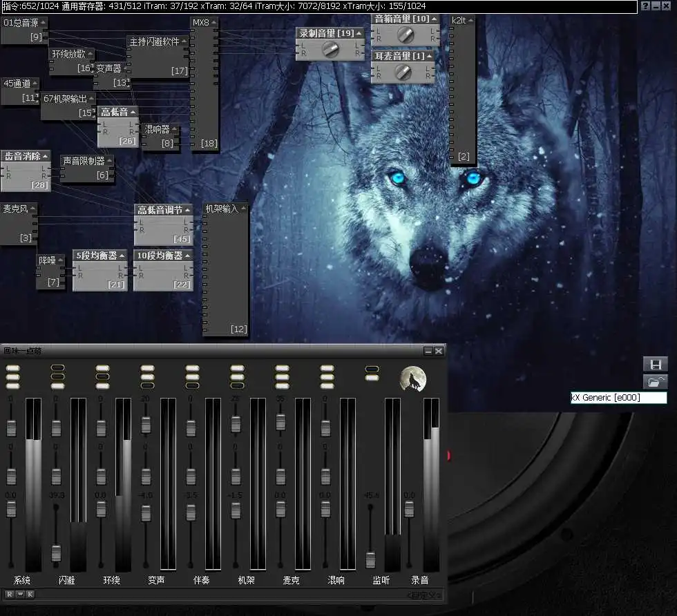Toggle top LED switch of 闪避 channel
677x616 pixels.
pyautogui.click(x=57, y=368)
